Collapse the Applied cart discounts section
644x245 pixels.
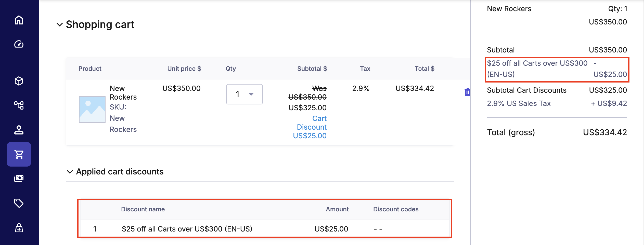point(70,172)
